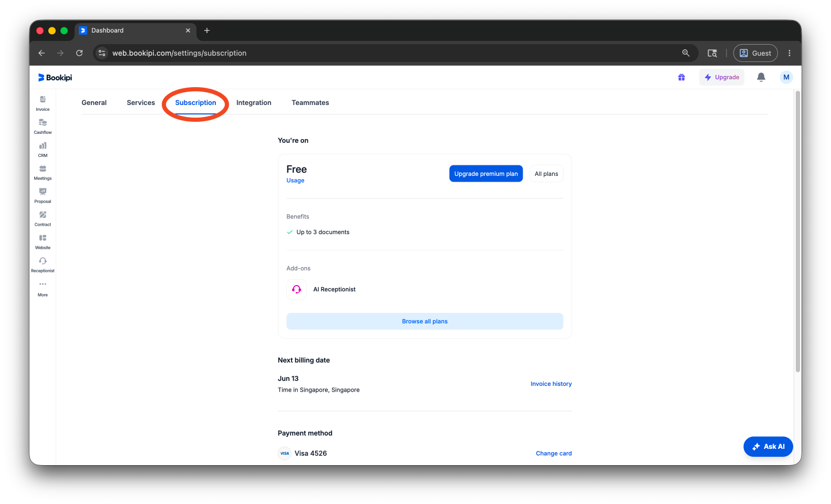This screenshot has height=504, width=831.
Task: Click the 'Free' plan name
Action: click(x=296, y=169)
